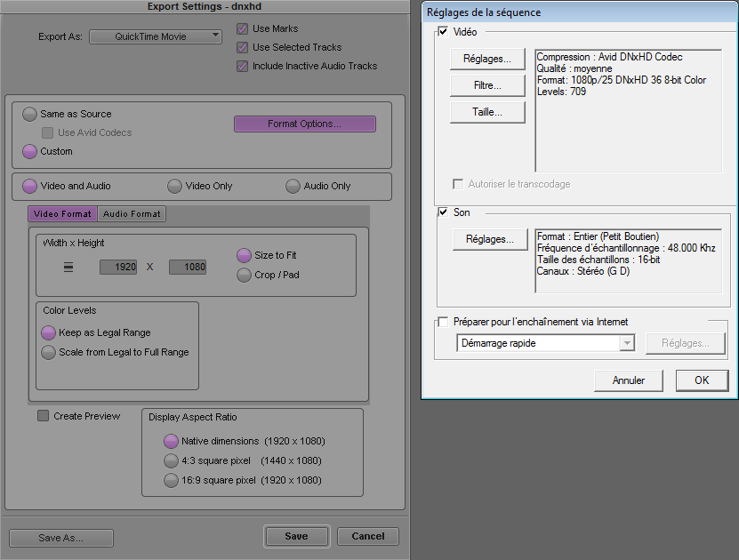Toggle the Use Marks checkbox
Screen dimensions: 739x560
(x=242, y=29)
